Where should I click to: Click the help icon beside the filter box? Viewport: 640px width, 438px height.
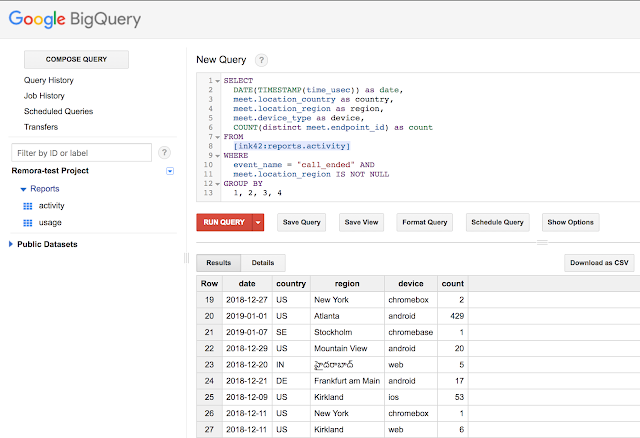[165, 153]
